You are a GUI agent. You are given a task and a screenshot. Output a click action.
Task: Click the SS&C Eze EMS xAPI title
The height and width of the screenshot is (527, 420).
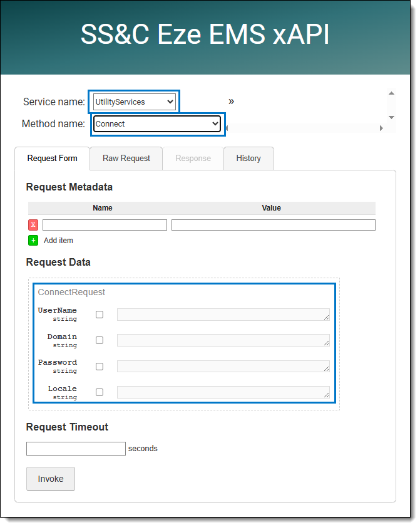point(205,34)
